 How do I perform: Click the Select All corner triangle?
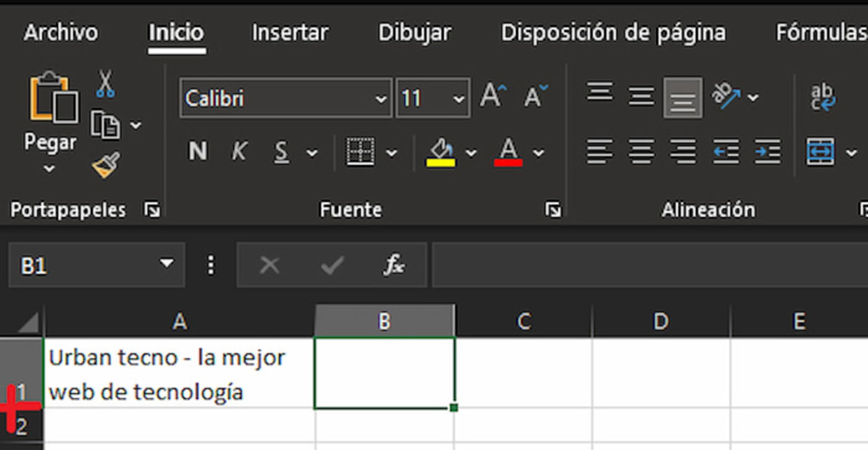click(28, 322)
